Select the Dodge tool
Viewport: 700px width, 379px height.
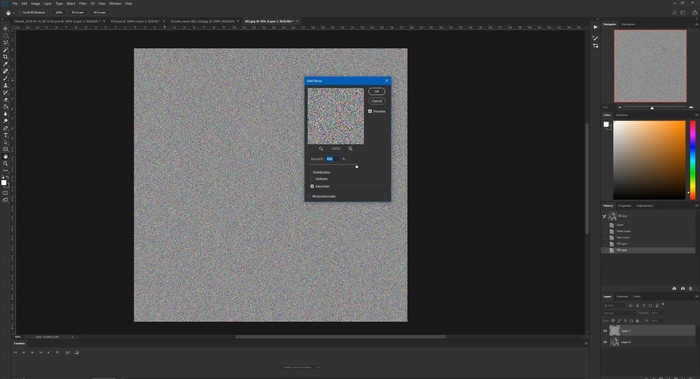pos(5,121)
